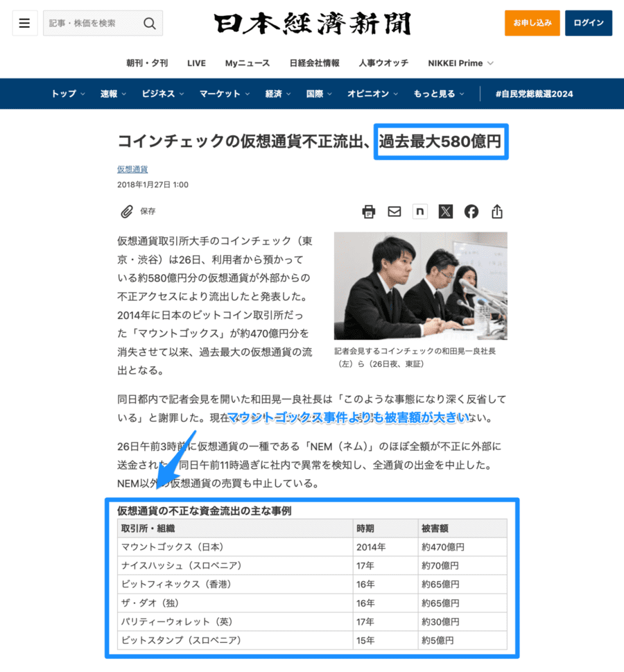Click the paperclip save icon
This screenshot has height=672, width=624.
coord(126,212)
